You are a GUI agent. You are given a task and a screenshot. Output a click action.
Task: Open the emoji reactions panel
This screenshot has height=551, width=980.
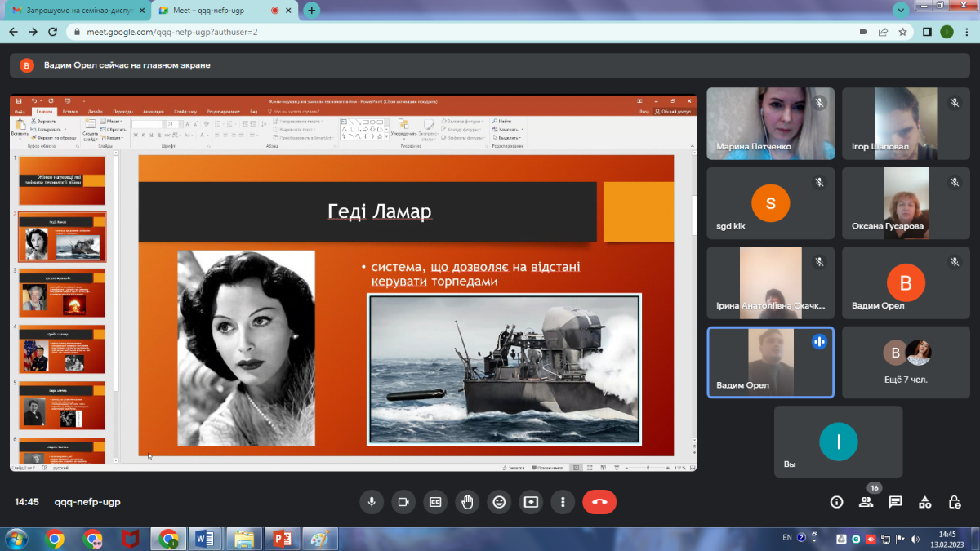499,502
